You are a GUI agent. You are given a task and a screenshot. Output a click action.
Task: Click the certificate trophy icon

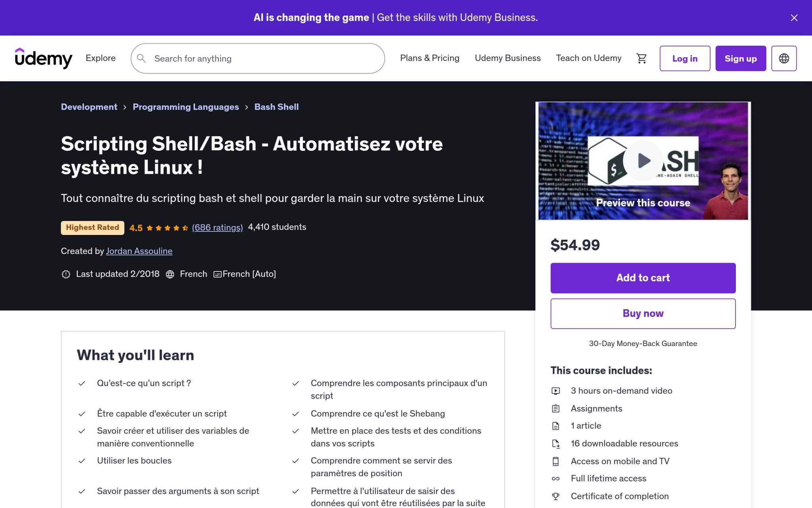click(x=556, y=496)
